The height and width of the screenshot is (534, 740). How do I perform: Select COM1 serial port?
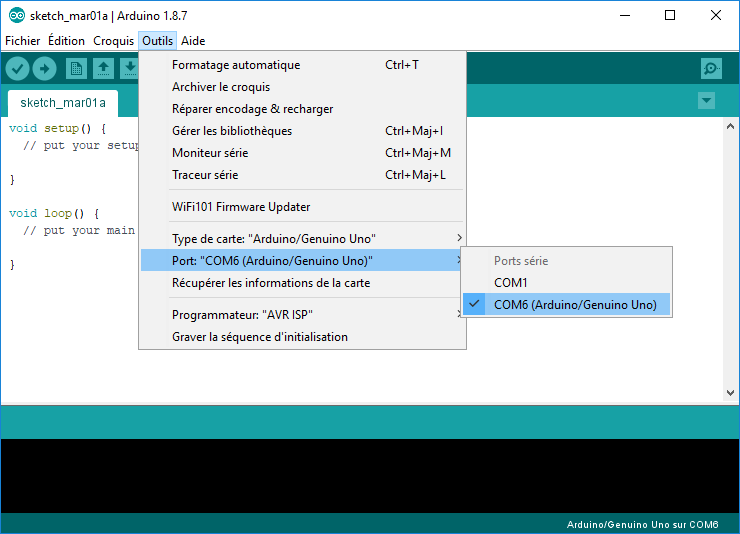[566, 283]
